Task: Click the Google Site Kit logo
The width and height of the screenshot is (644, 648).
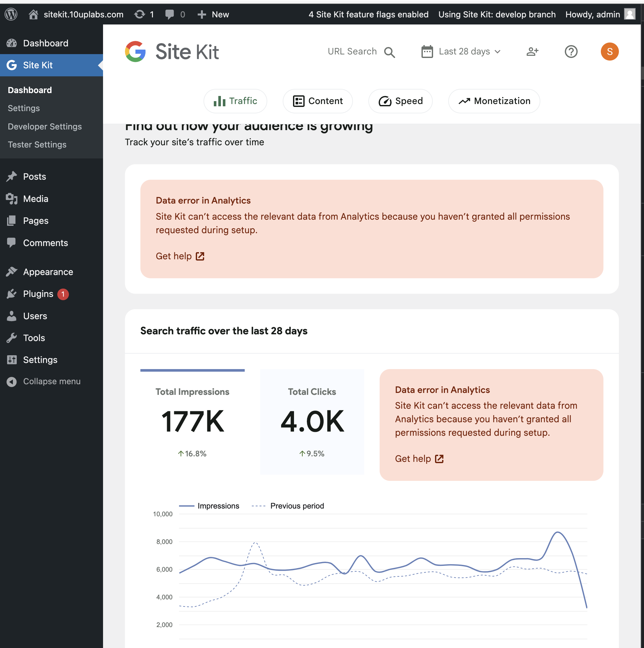Action: (x=172, y=51)
